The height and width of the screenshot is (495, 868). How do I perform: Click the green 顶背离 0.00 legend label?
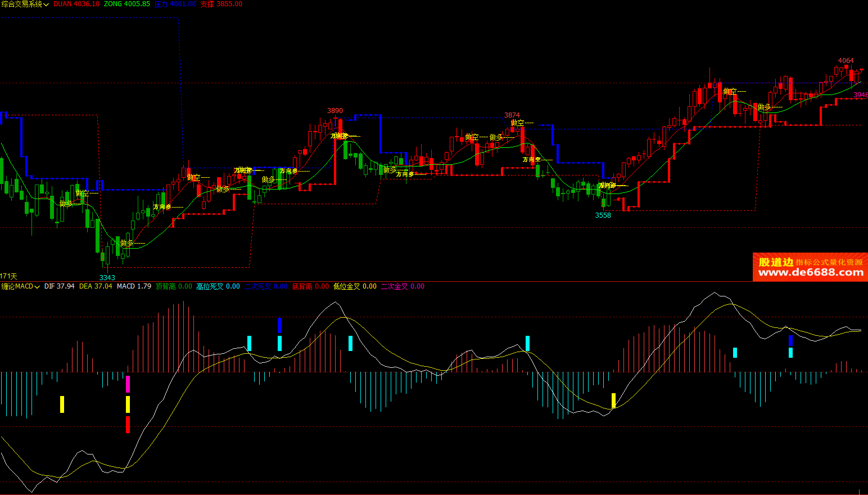(x=174, y=286)
